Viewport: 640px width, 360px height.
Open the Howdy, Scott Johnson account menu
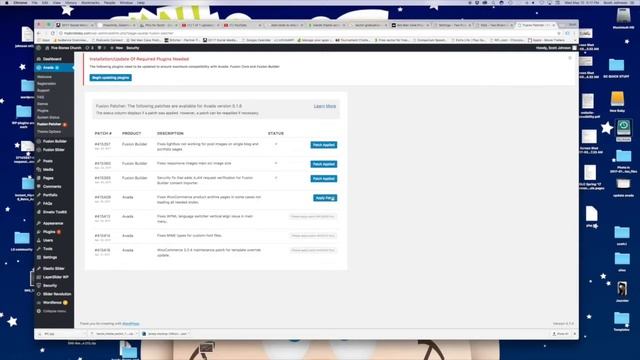(x=556, y=48)
